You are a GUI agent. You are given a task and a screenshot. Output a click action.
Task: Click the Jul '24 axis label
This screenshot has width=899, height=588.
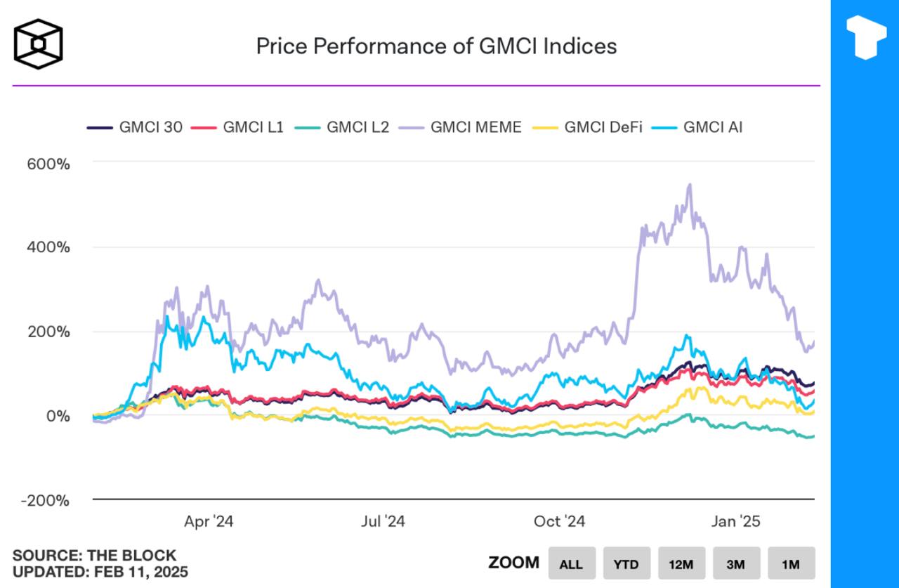(x=383, y=521)
